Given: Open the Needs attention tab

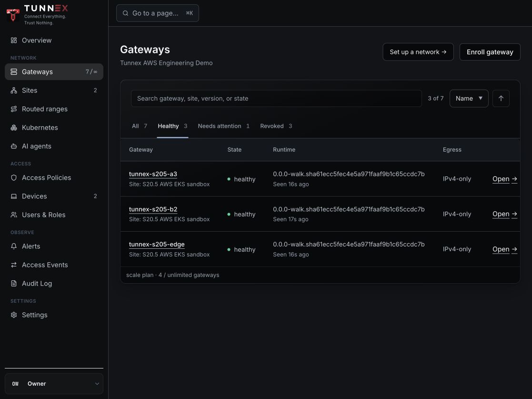Looking at the screenshot, I should (x=223, y=126).
